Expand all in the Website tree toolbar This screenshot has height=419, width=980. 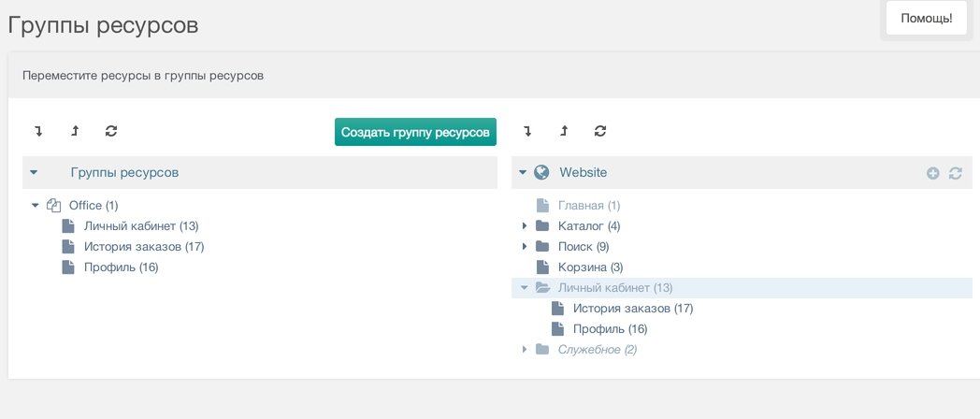(x=527, y=131)
